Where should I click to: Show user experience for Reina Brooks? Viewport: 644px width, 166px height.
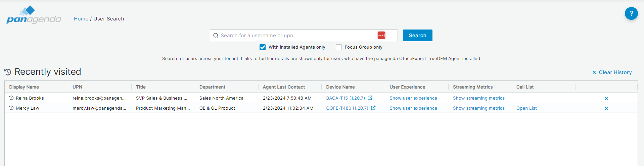pos(413,98)
